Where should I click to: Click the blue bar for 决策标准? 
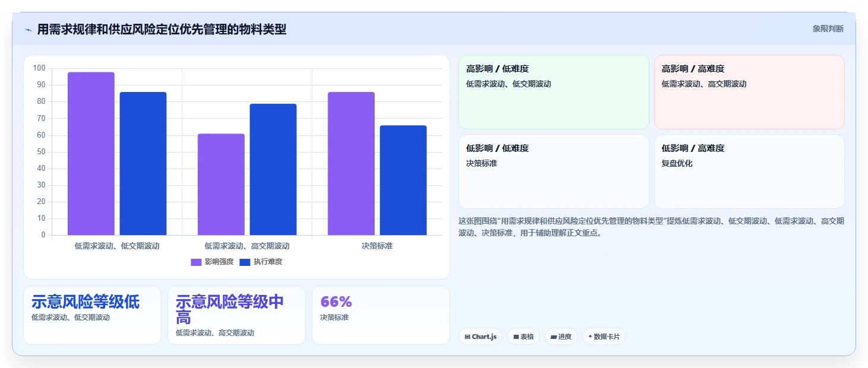tap(403, 180)
